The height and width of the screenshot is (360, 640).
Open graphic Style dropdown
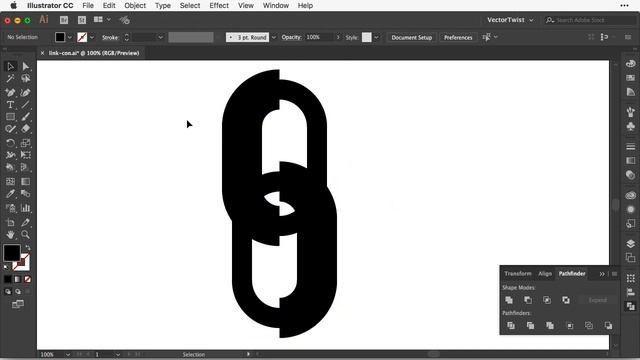click(x=376, y=37)
